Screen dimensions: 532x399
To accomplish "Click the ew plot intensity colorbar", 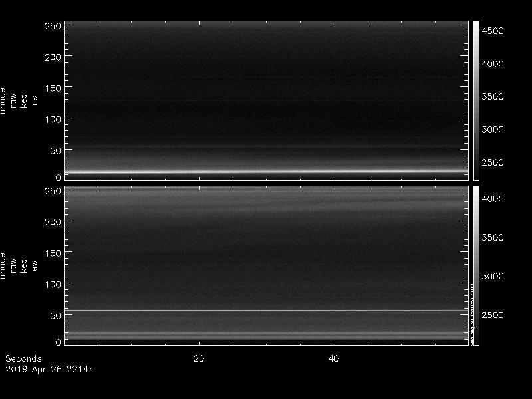I will click(x=476, y=265).
